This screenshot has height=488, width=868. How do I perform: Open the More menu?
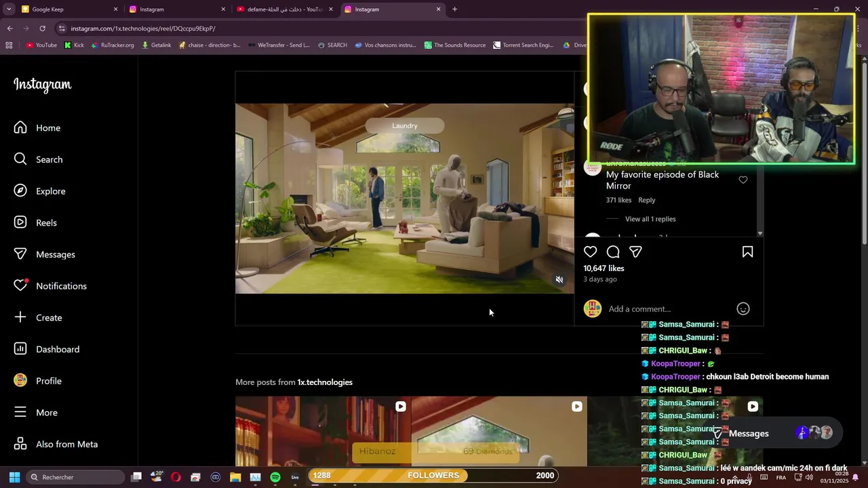pos(36,412)
